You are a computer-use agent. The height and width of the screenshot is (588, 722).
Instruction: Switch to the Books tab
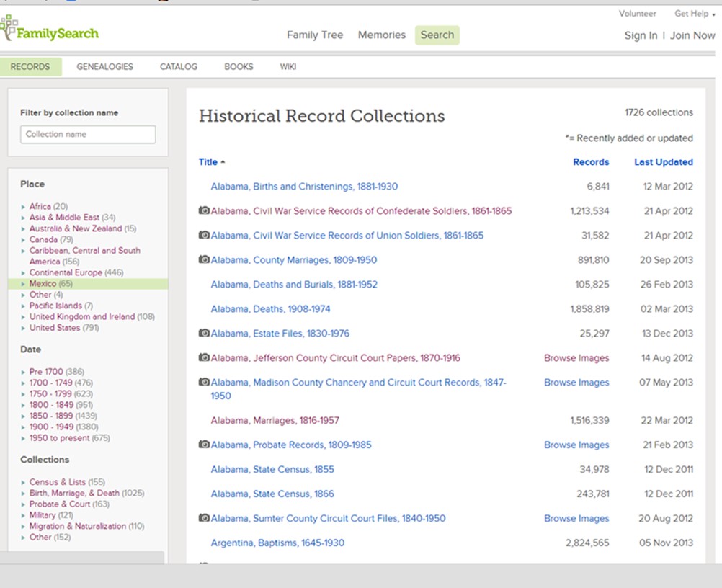[x=239, y=67]
